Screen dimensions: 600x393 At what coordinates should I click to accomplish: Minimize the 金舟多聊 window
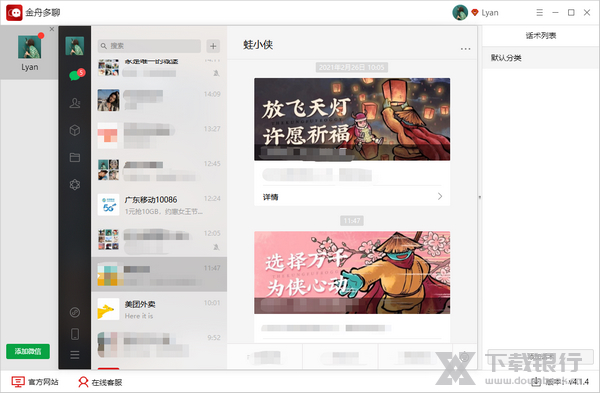tap(555, 13)
